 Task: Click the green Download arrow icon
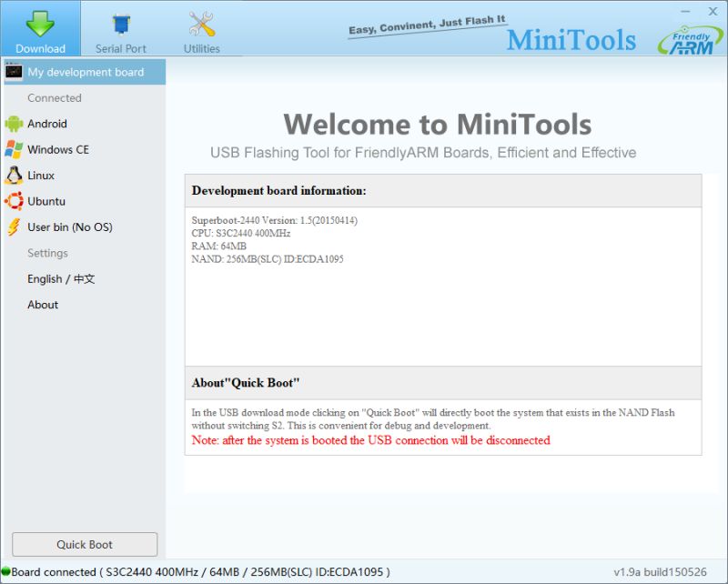tap(40, 22)
